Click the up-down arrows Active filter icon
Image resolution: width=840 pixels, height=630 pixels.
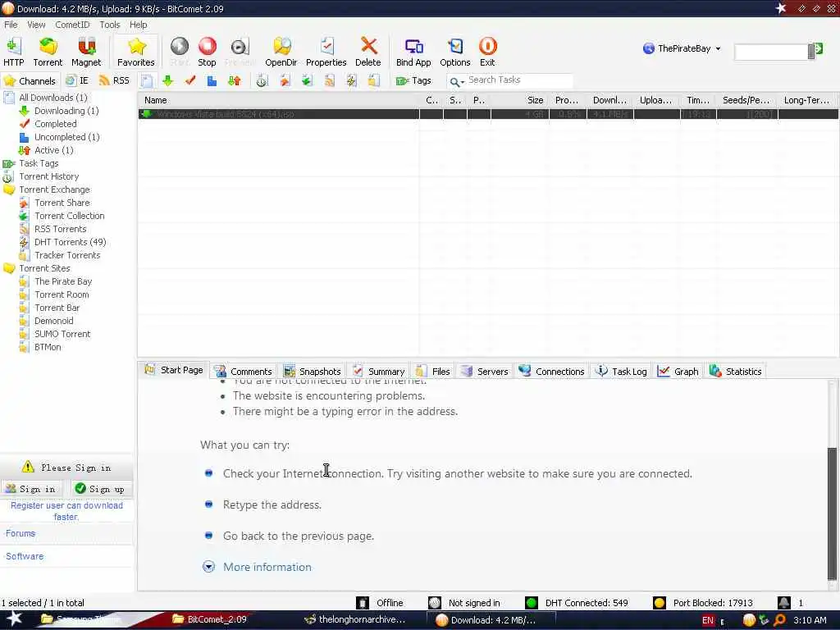pos(234,81)
